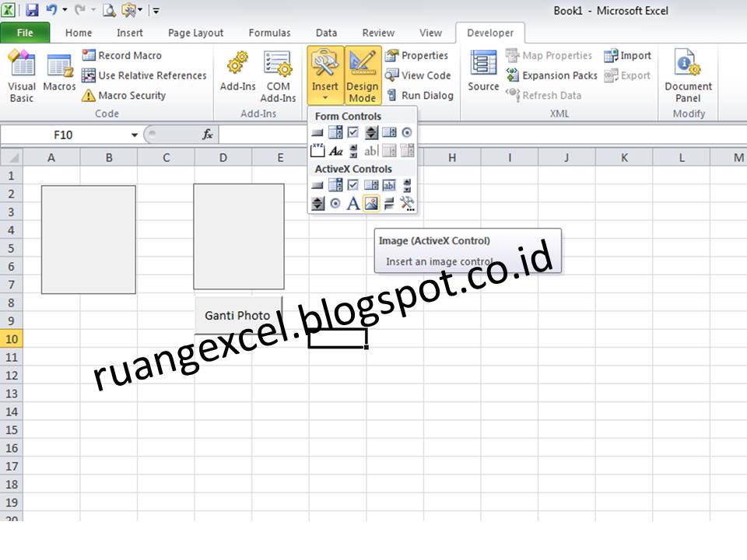Click View Code in the Controls group

(x=419, y=75)
